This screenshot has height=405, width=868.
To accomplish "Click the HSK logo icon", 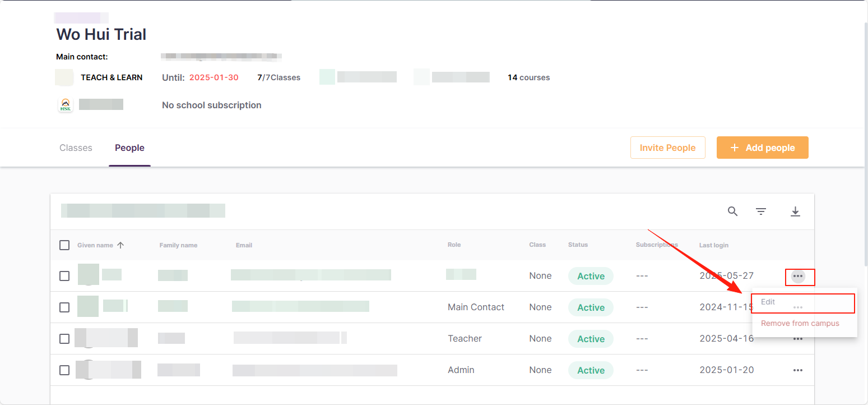I will (x=66, y=105).
